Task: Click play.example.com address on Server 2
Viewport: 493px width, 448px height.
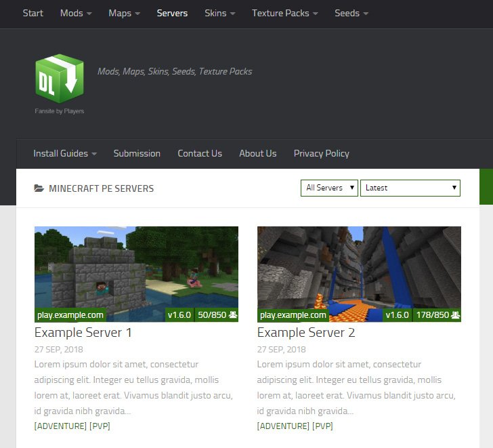Action: (293, 315)
